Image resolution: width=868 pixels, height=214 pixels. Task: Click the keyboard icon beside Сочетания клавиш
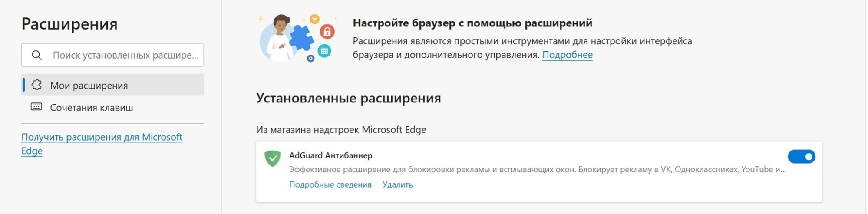pyautogui.click(x=36, y=107)
